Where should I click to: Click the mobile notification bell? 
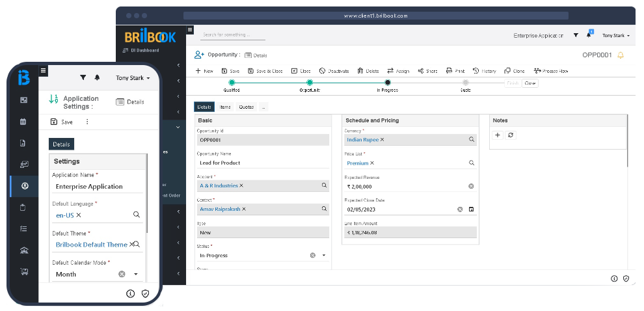[98, 77]
